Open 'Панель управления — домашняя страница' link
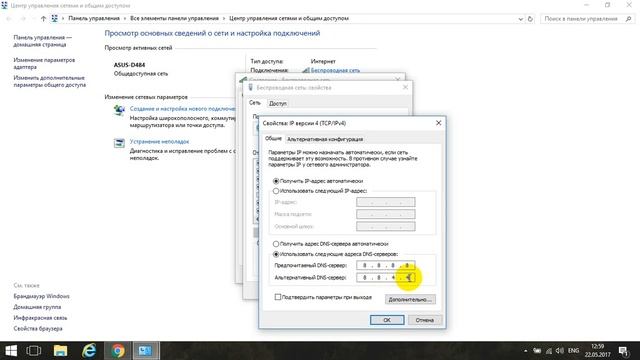The width and height of the screenshot is (640, 360). (42, 41)
